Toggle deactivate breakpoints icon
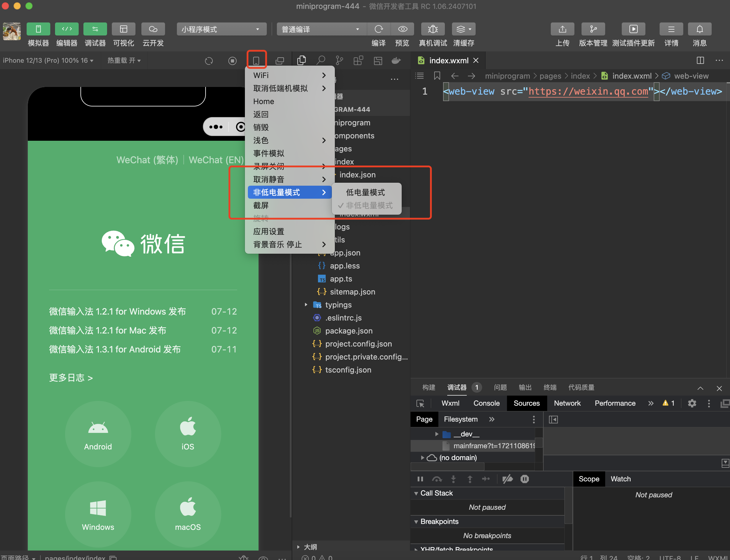Viewport: 730px width, 560px height. (508, 479)
